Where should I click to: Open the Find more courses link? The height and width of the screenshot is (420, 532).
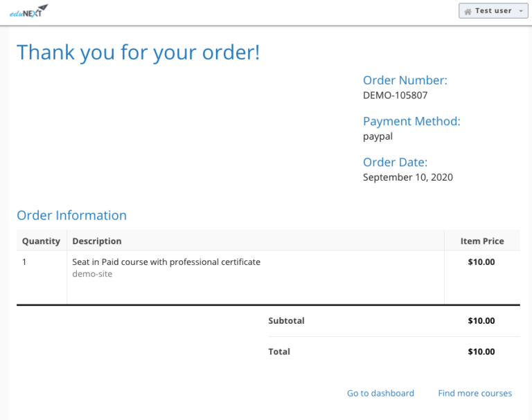pos(475,393)
